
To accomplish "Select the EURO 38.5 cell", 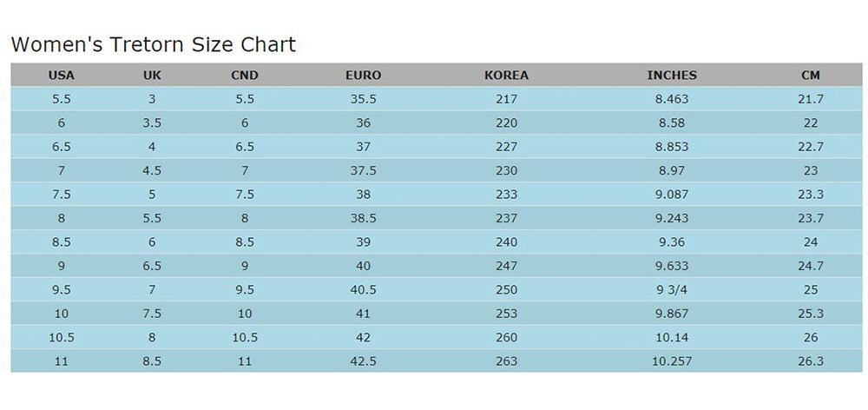I will 363,218.
